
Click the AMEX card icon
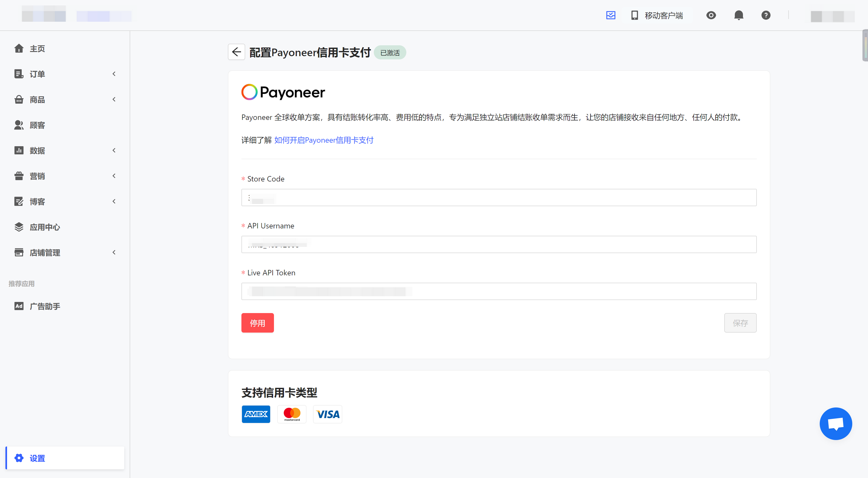[x=256, y=414]
